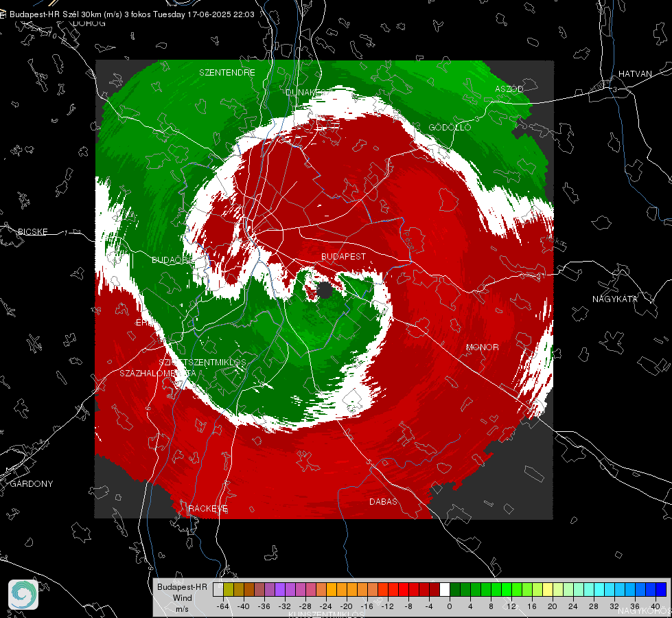Pick the pale yellow swatch above 20

pos(548,589)
